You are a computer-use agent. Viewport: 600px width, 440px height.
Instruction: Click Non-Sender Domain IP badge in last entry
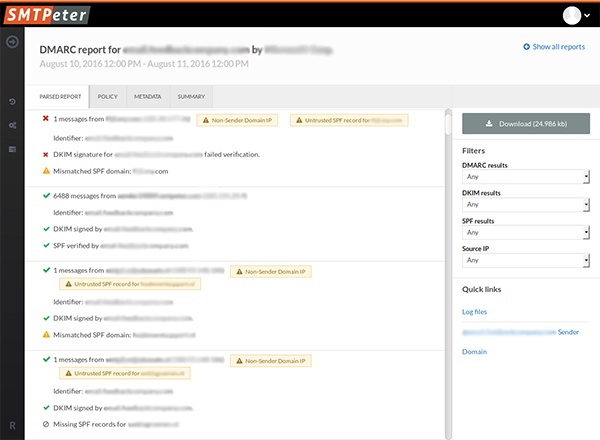coord(271,361)
